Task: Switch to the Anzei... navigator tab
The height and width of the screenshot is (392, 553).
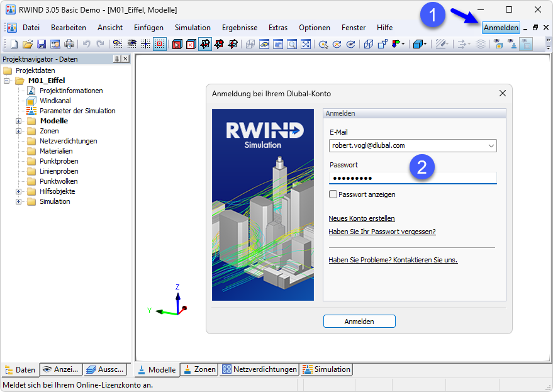Action: (61, 369)
